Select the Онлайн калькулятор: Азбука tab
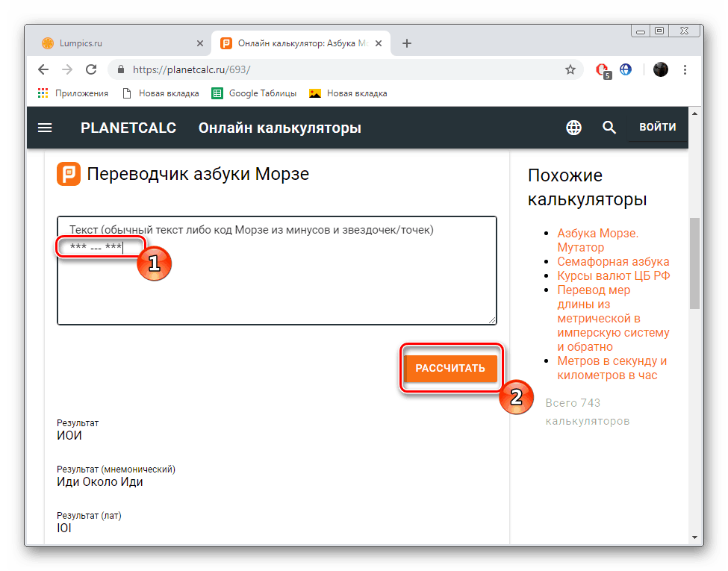This screenshot has height=571, width=728. [302, 43]
